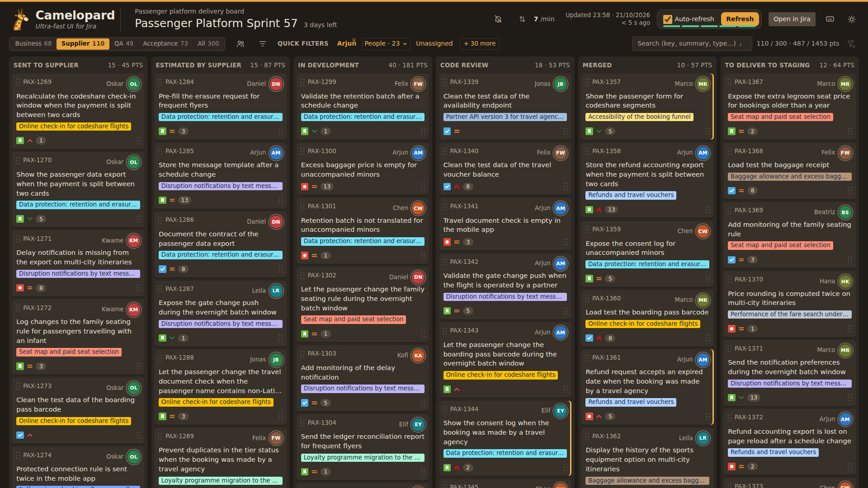The width and height of the screenshot is (868, 488).
Task: Click the muted notifications bell icon
Action: coord(498,19)
